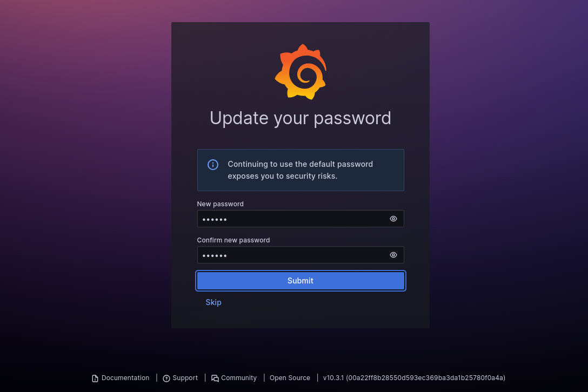Viewport: 588px width, 392px height.
Task: Skip the password update
Action: (x=213, y=302)
